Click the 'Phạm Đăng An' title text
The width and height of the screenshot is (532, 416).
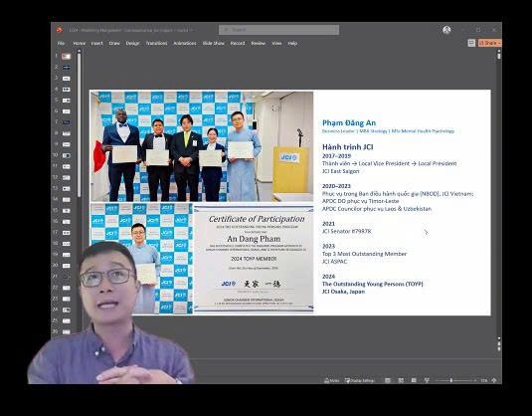[349, 123]
